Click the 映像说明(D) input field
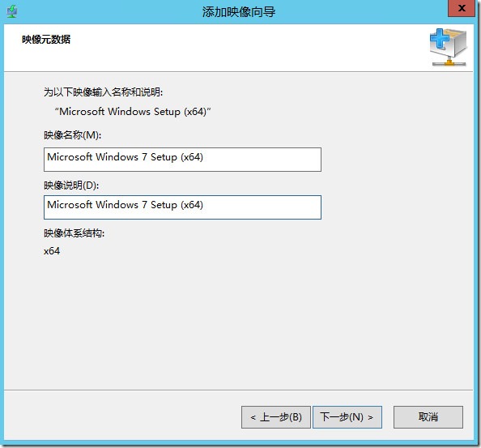This screenshot has height=448, width=481. (x=182, y=207)
